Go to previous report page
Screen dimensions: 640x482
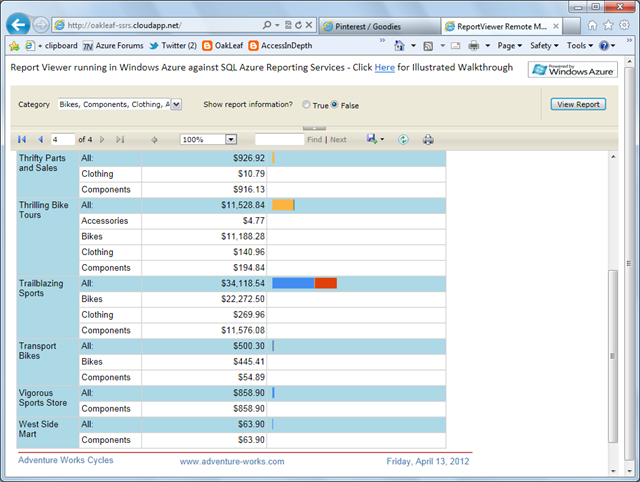pos(41,140)
